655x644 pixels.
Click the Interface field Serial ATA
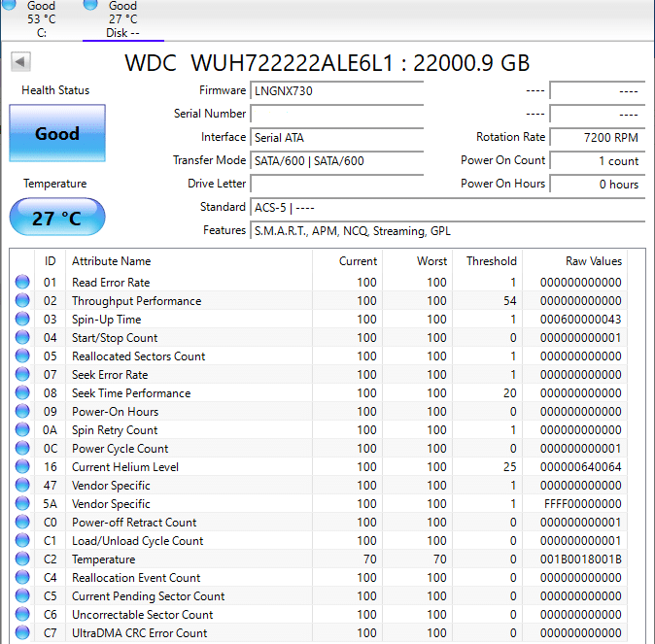click(336, 137)
